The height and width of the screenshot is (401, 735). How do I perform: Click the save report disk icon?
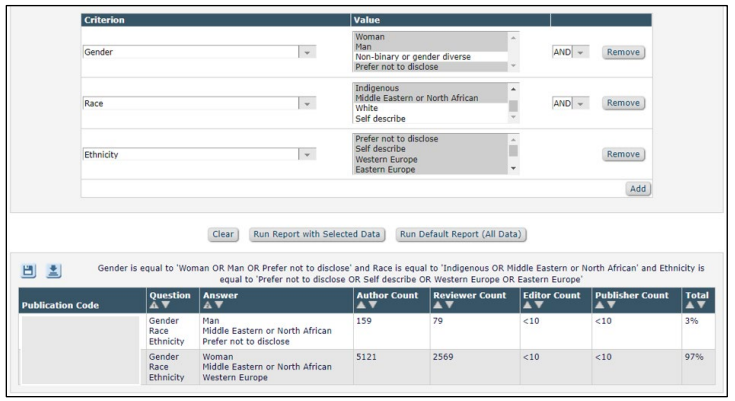30,271
